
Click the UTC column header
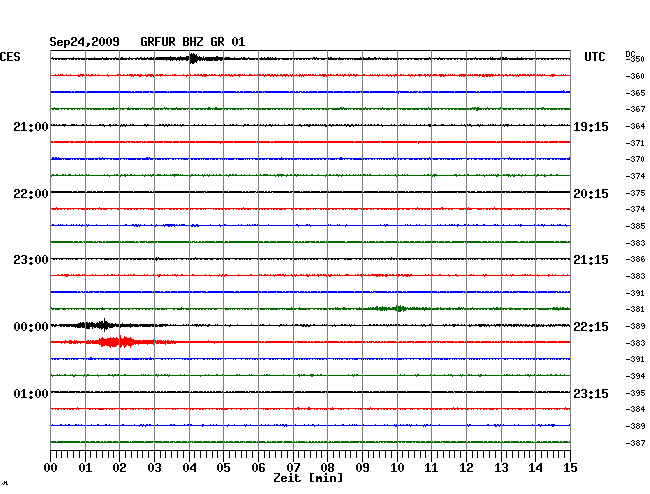[594, 57]
